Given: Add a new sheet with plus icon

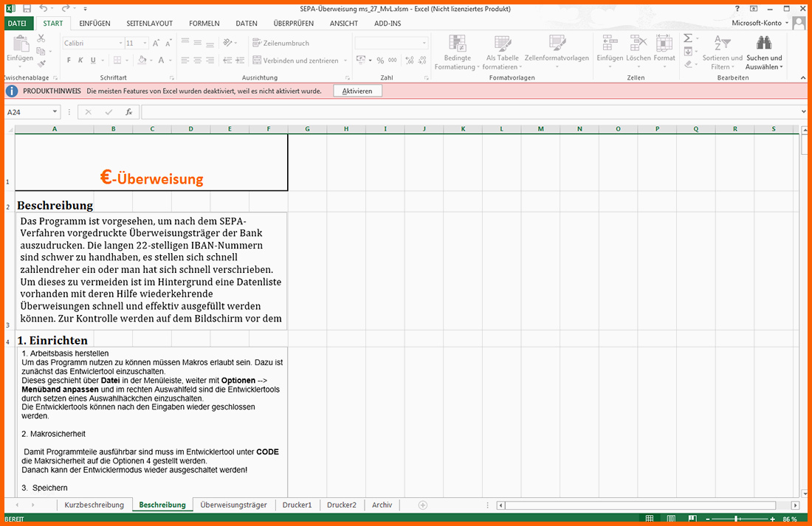Looking at the screenshot, I should point(423,505).
